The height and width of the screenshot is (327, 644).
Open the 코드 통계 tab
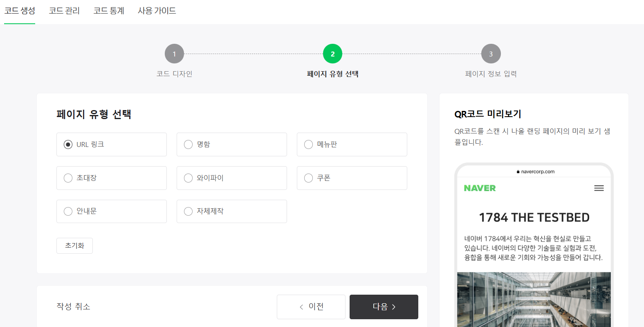point(108,11)
